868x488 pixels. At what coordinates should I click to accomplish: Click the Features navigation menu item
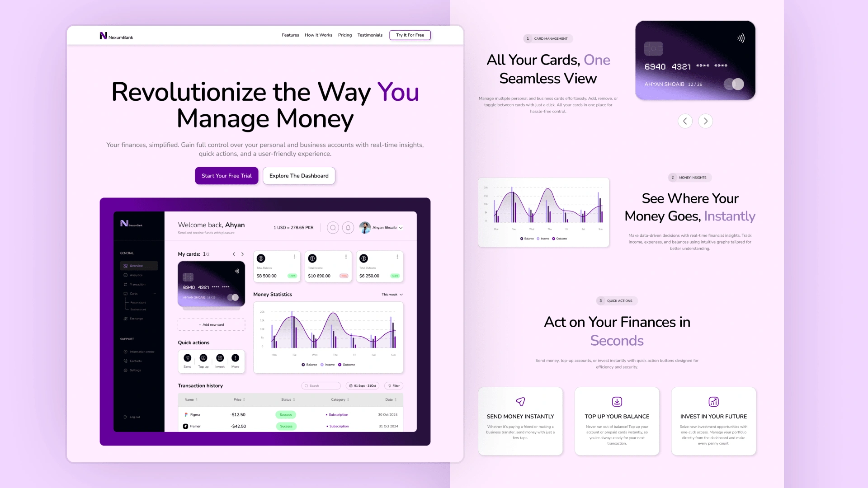[290, 34]
